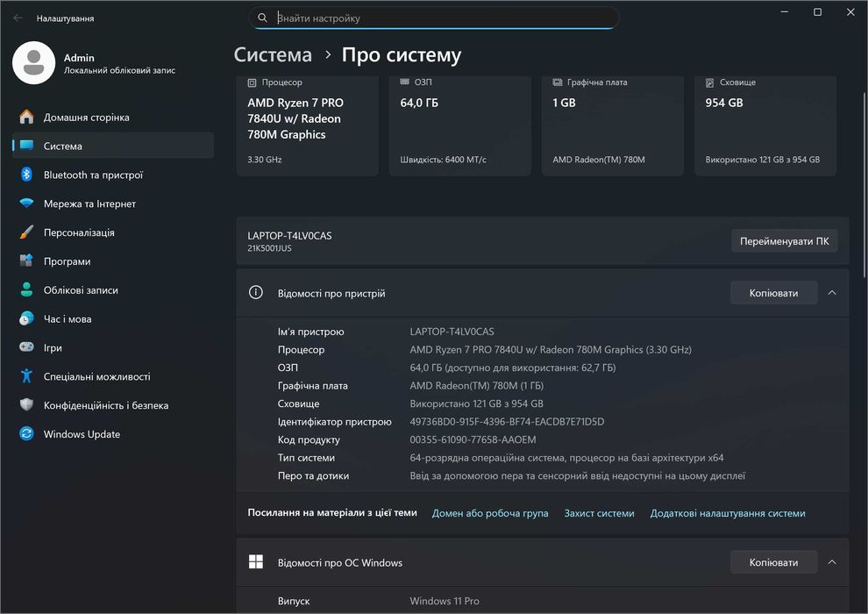Screen dimensions: 868x614
Task: Open Спеціальні можливості settings
Action: [113, 376]
